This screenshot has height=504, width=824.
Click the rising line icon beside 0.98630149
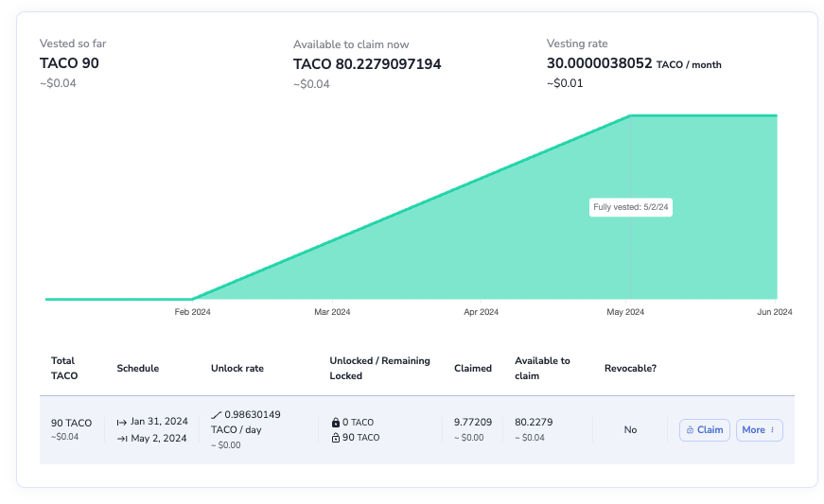[x=217, y=415]
